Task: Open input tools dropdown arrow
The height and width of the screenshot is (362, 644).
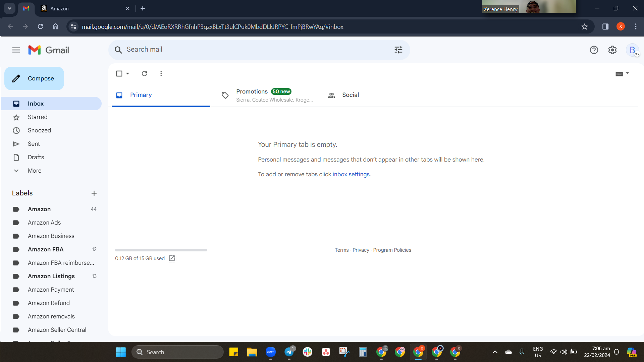Action: 627,73
